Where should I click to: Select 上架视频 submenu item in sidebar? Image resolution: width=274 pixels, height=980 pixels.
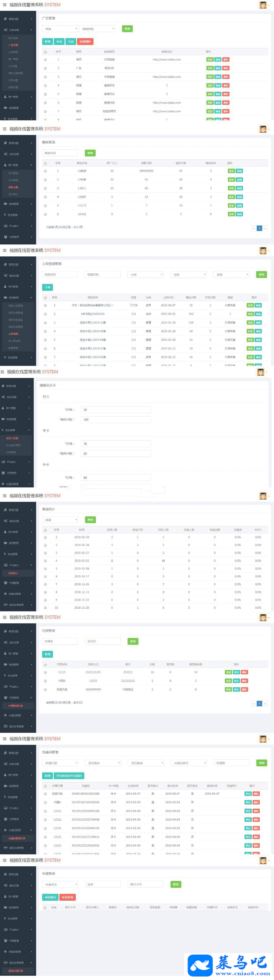click(x=13, y=334)
